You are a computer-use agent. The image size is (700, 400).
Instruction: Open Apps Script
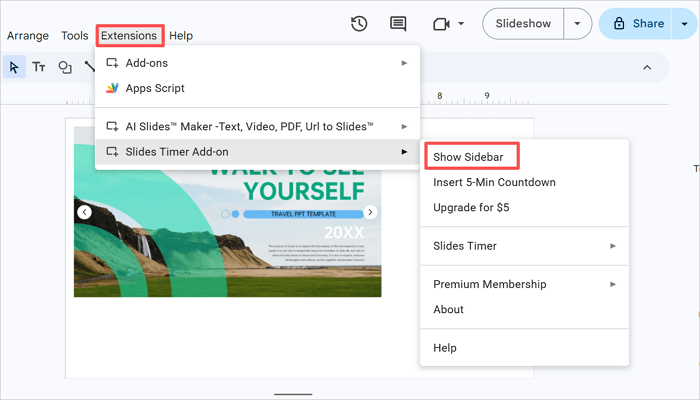click(257, 88)
